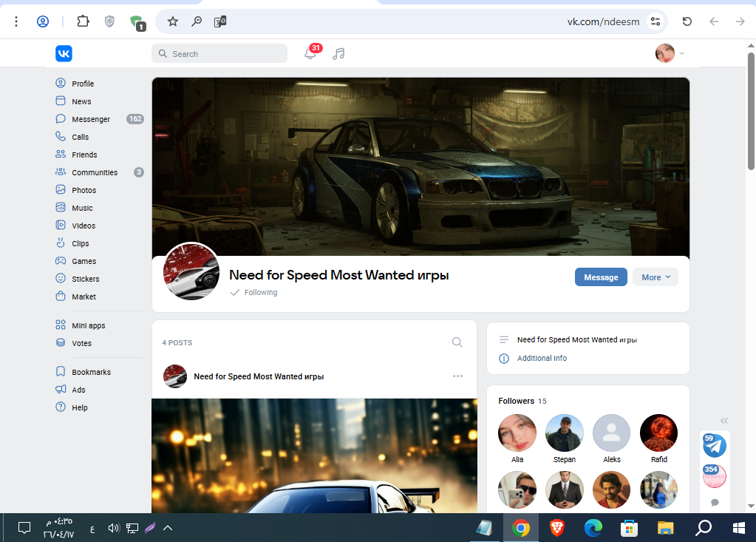Image resolution: width=756 pixels, height=542 pixels.
Task: Open Additional info link
Action: pos(542,359)
